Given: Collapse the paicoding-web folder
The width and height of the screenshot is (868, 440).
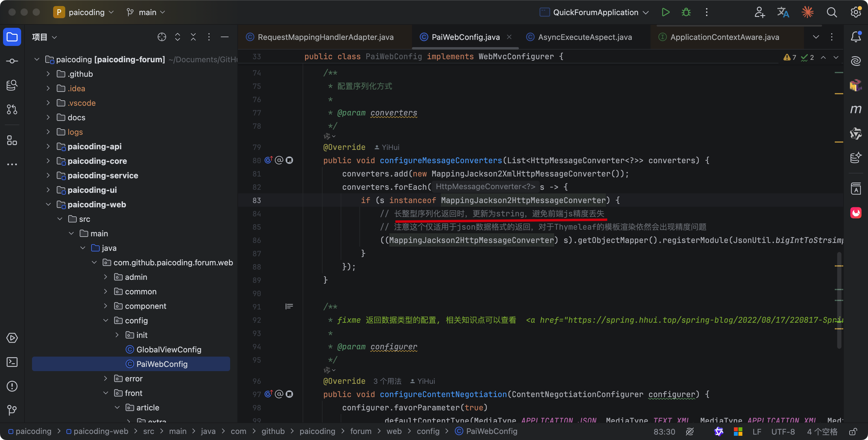Looking at the screenshot, I should pos(48,204).
